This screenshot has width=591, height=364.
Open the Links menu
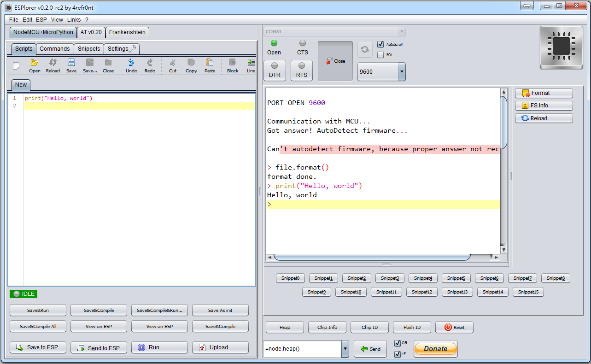pos(74,20)
